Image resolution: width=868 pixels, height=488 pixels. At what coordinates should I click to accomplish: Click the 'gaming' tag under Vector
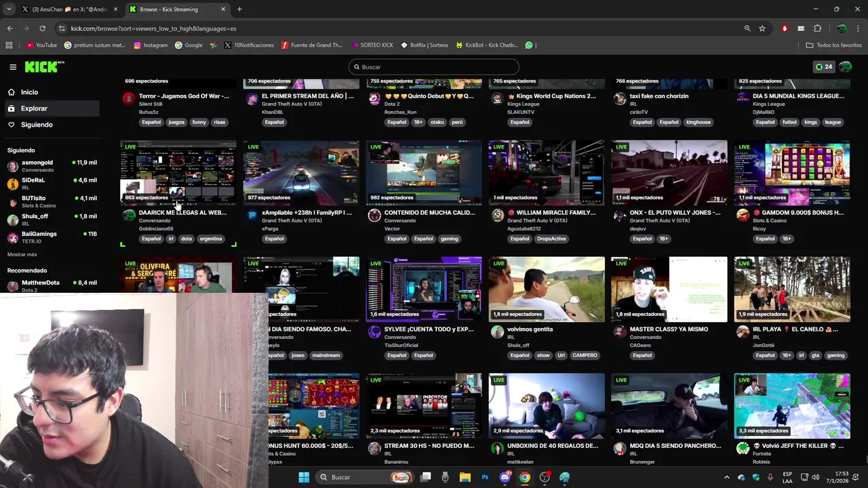tap(449, 239)
